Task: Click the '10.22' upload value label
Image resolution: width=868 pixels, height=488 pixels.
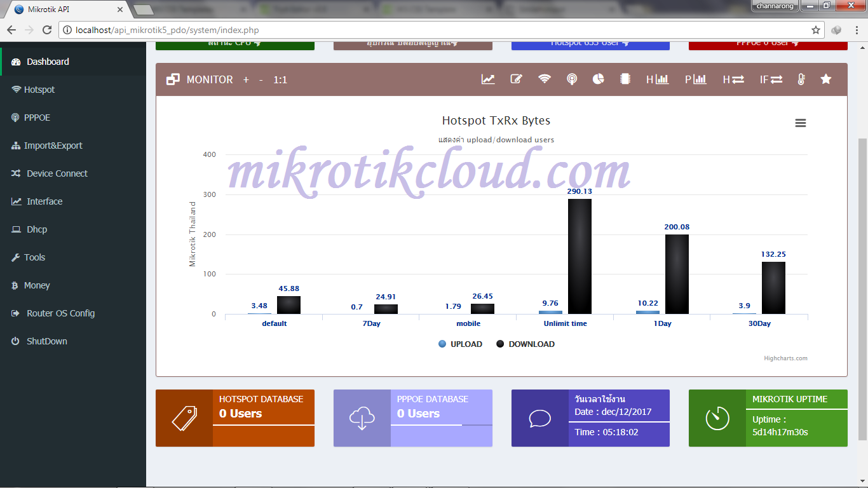Action: click(x=648, y=303)
